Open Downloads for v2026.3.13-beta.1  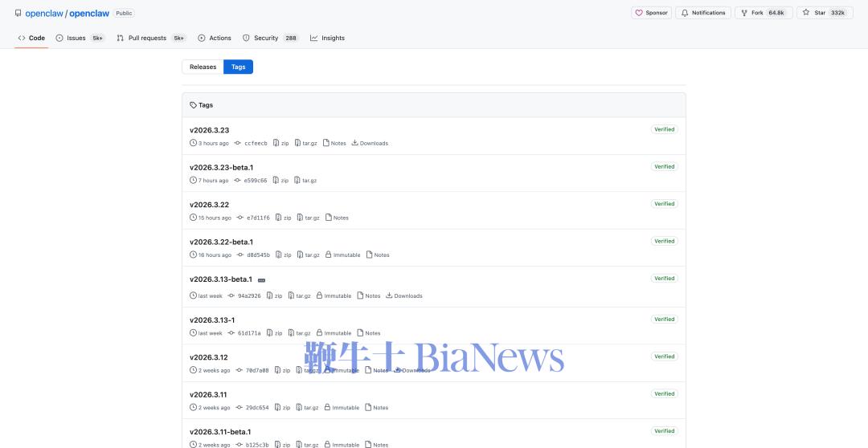point(404,295)
